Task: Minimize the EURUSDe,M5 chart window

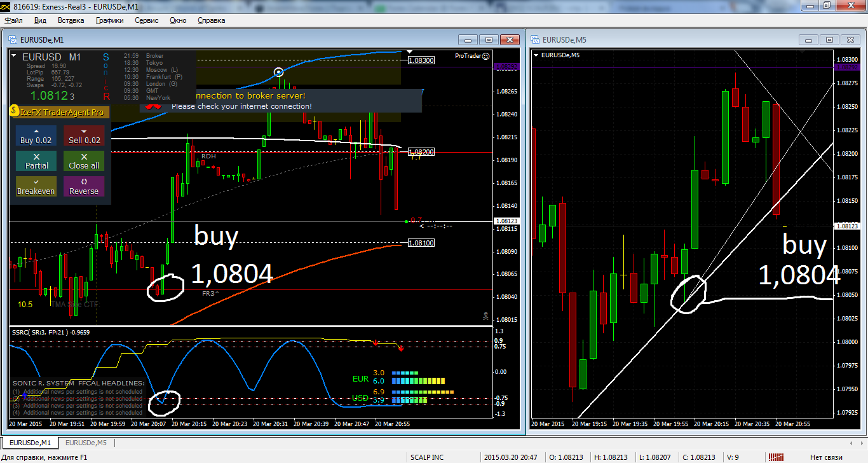Action: [809, 39]
